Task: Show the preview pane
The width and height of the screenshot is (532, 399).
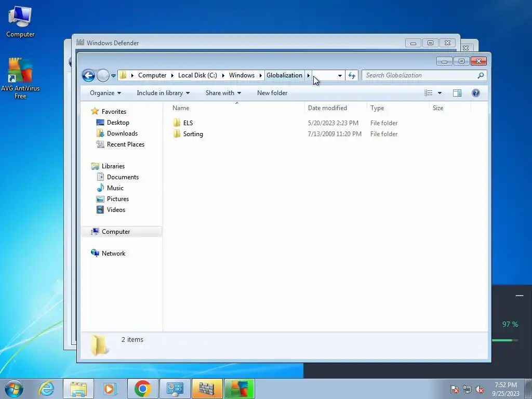Action: (457, 93)
